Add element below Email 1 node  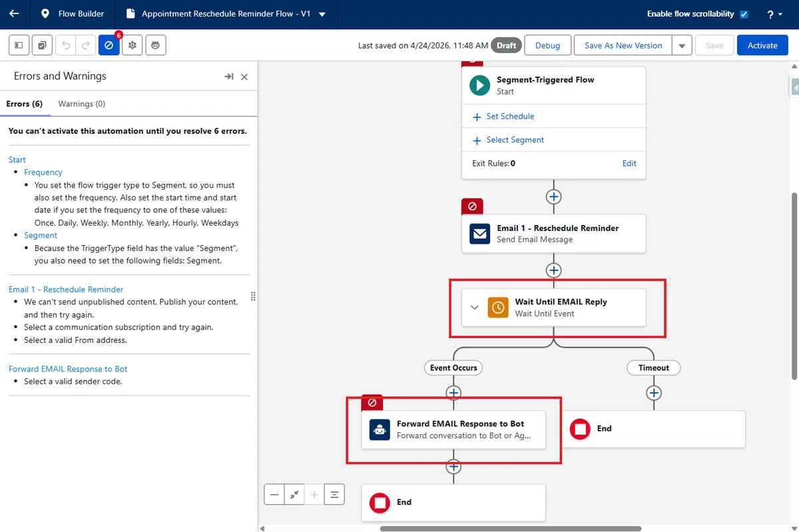[x=554, y=270]
